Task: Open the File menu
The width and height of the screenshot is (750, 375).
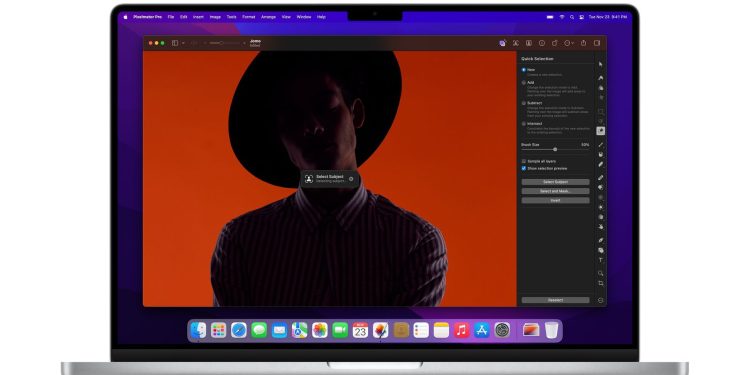Action: pos(171,17)
